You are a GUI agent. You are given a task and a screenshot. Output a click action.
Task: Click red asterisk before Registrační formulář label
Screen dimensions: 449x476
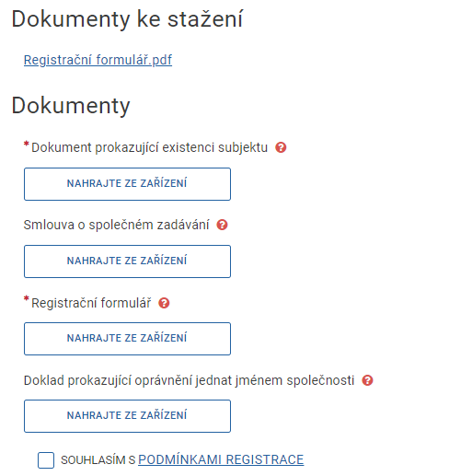(x=27, y=298)
